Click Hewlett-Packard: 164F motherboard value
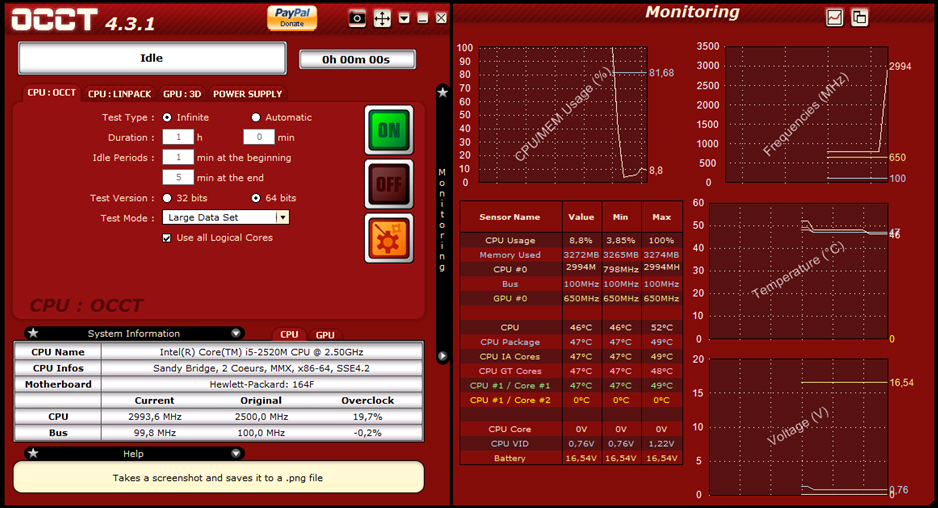Screen dimensions: 938x508 tap(261, 385)
